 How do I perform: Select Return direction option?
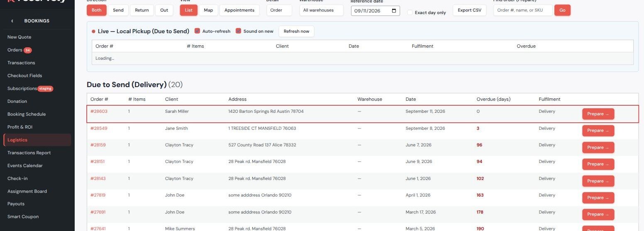pos(142,10)
